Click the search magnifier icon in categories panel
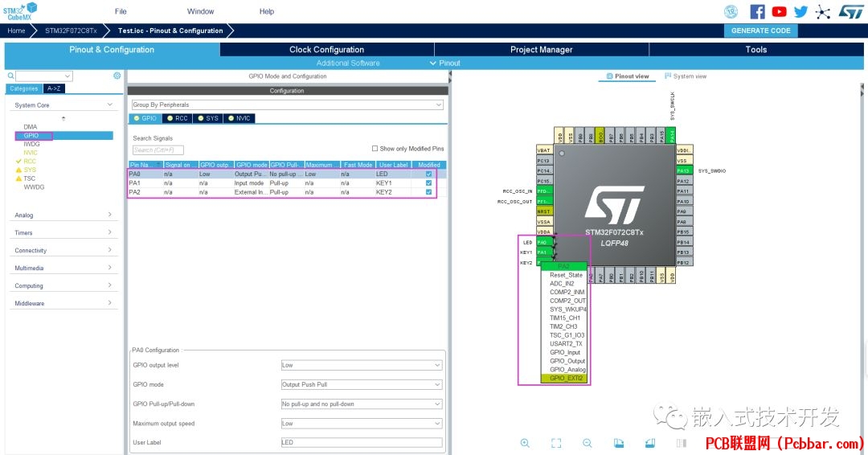Viewport: 868px width, 455px height. point(10,76)
